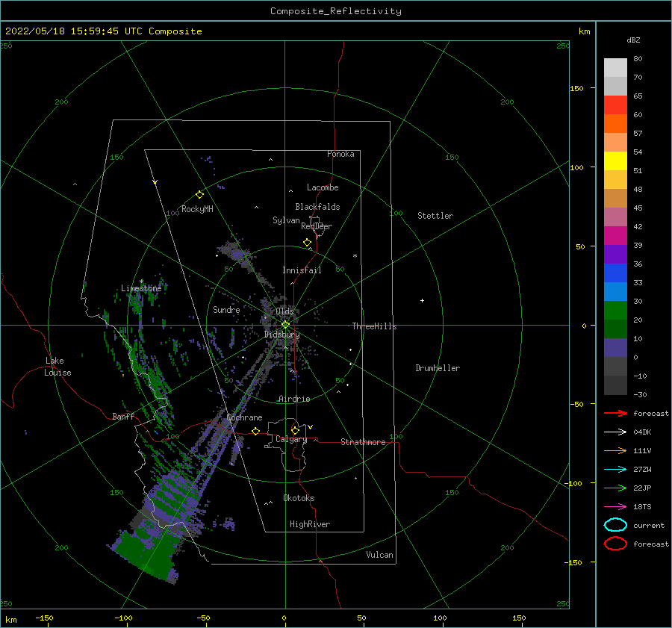Select the purple 36-39 dBZ swatch
Image resolution: width=672 pixels, height=628 pixels.
(615, 254)
